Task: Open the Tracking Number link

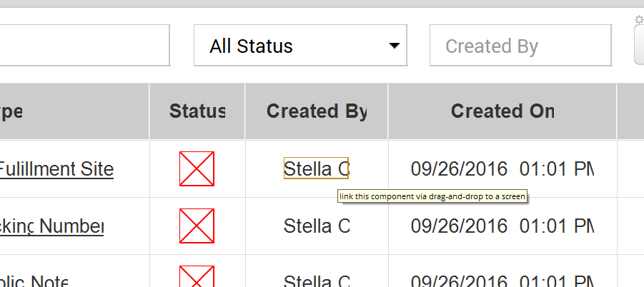Action: (52, 226)
